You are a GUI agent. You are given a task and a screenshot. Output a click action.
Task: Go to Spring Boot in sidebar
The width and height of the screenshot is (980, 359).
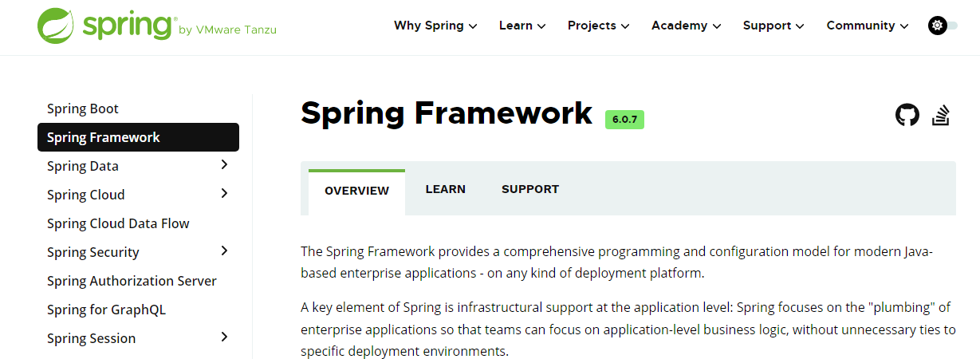[x=83, y=108]
